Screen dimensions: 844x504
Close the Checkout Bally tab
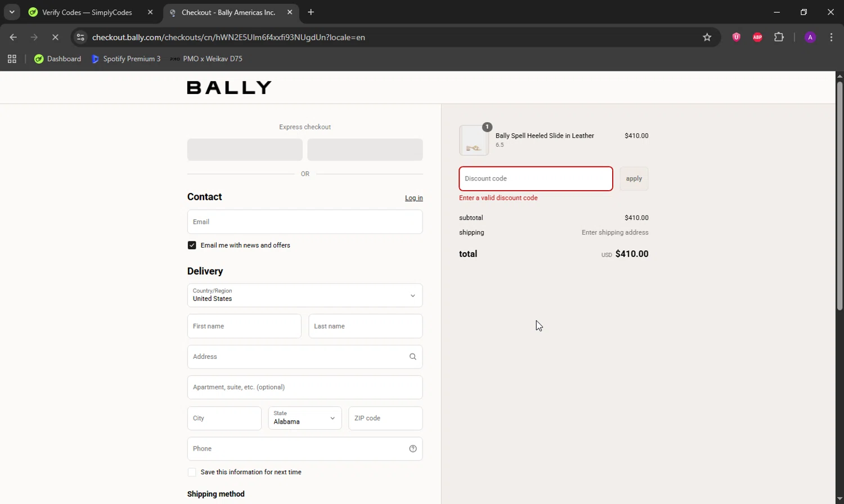(x=290, y=12)
